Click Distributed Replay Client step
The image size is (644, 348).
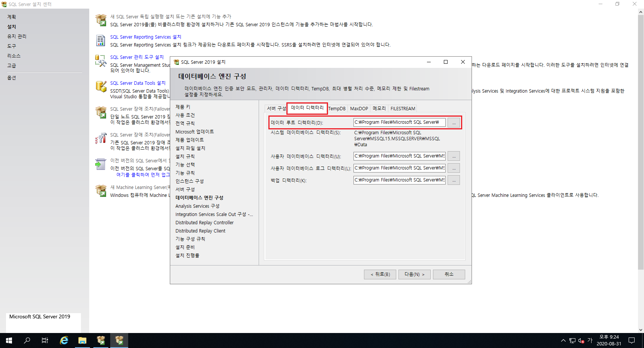[x=200, y=231]
